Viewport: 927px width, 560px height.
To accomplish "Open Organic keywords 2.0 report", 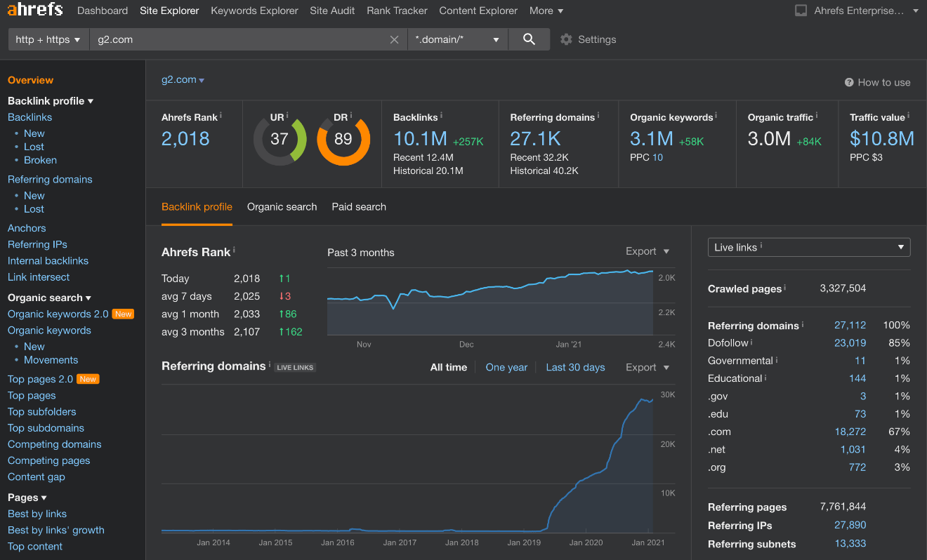I will point(58,314).
